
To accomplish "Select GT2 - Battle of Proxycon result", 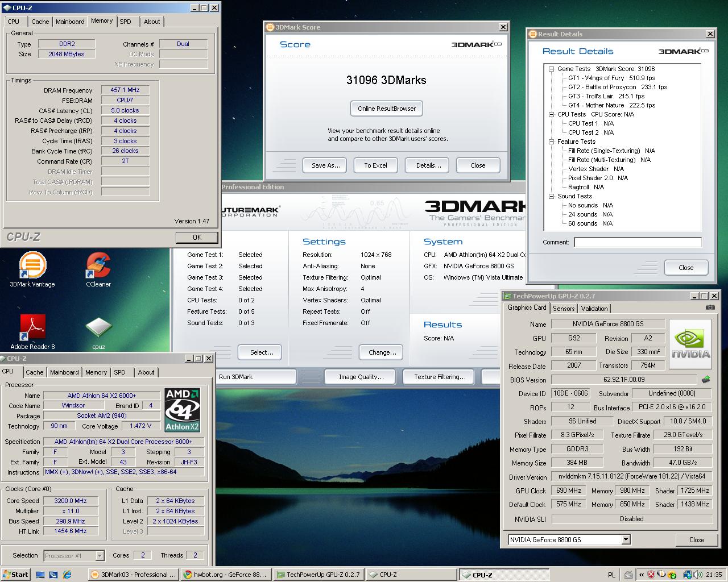I will (618, 87).
